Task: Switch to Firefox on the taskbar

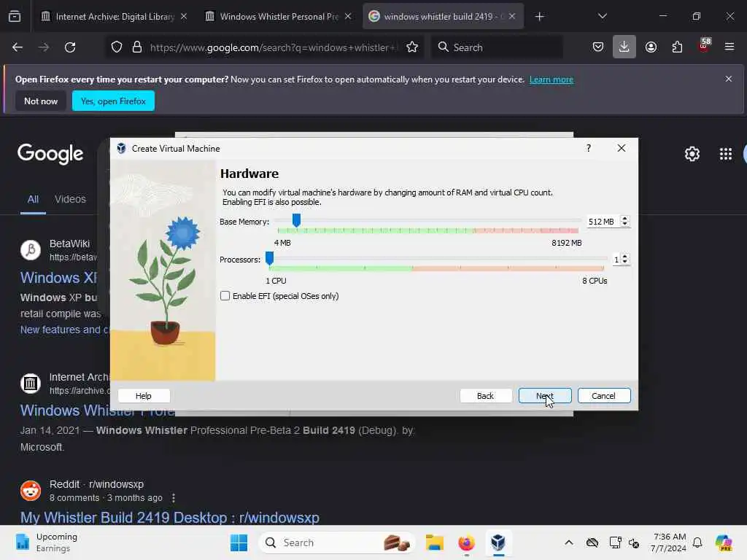Action: point(466,542)
